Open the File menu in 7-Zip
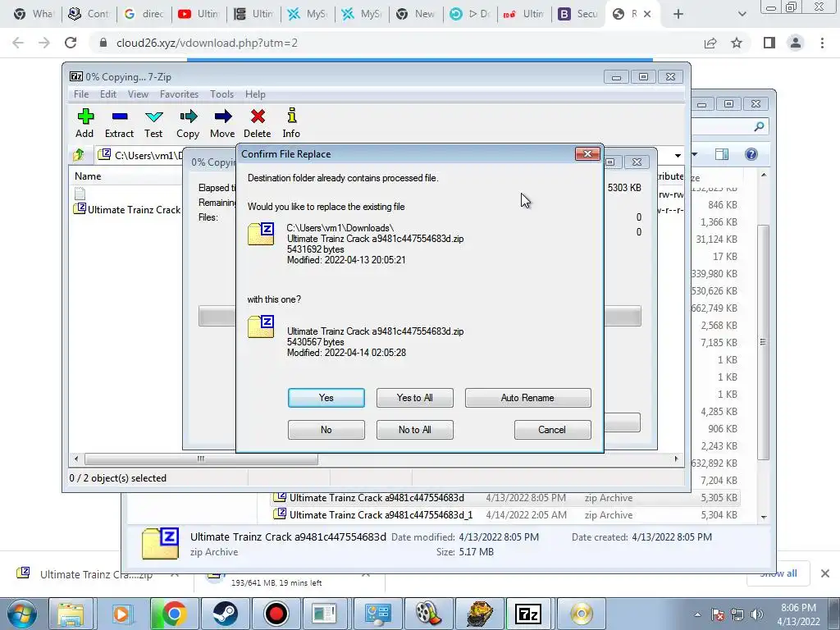Viewport: 840px width, 630px height. click(81, 94)
